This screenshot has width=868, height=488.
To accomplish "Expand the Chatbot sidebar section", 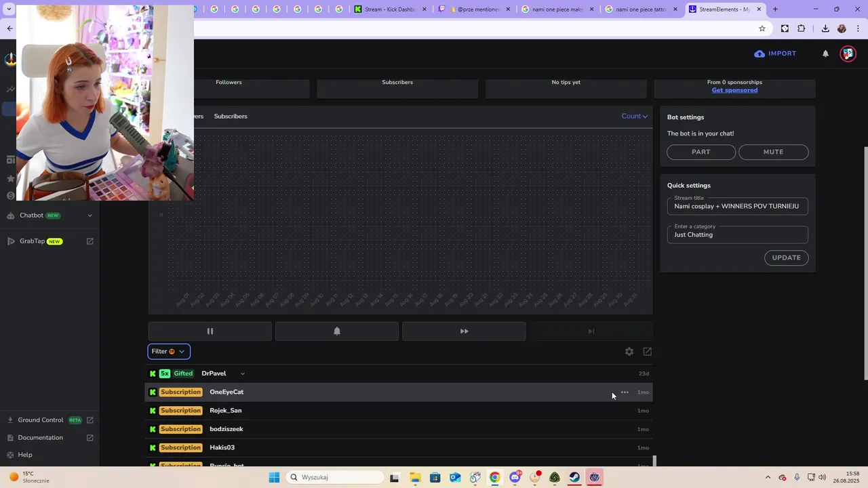I will (x=90, y=216).
